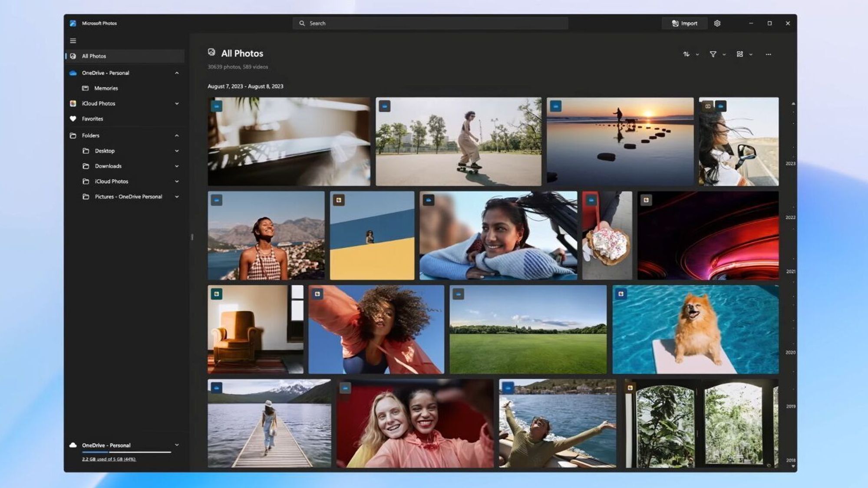Click the timeline scroll-up arrow
Screen dimensions: 868x488
[793, 104]
